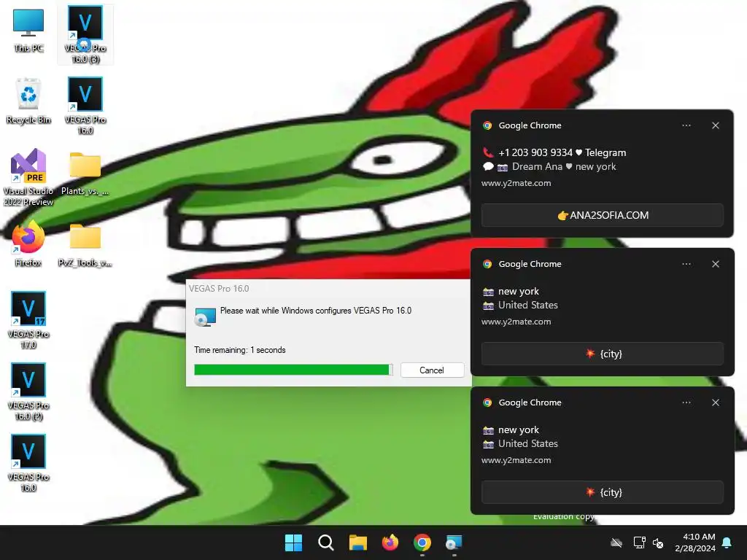This screenshot has width=747, height=560.
Task: Click the VEGAS Pro 16.0 dialog title
Action: tap(219, 289)
